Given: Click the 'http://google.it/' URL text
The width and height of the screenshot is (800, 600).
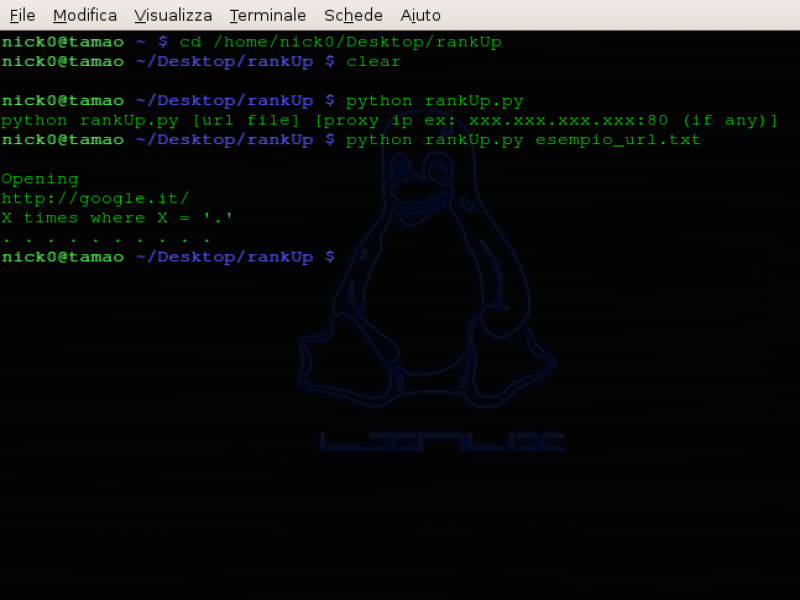Looking at the screenshot, I should coord(95,198).
